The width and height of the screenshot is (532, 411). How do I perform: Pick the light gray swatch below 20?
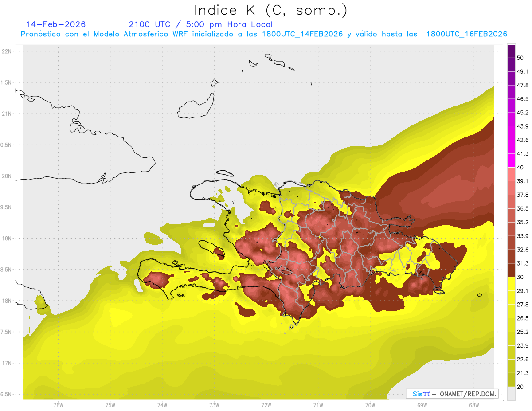[x=512, y=394]
